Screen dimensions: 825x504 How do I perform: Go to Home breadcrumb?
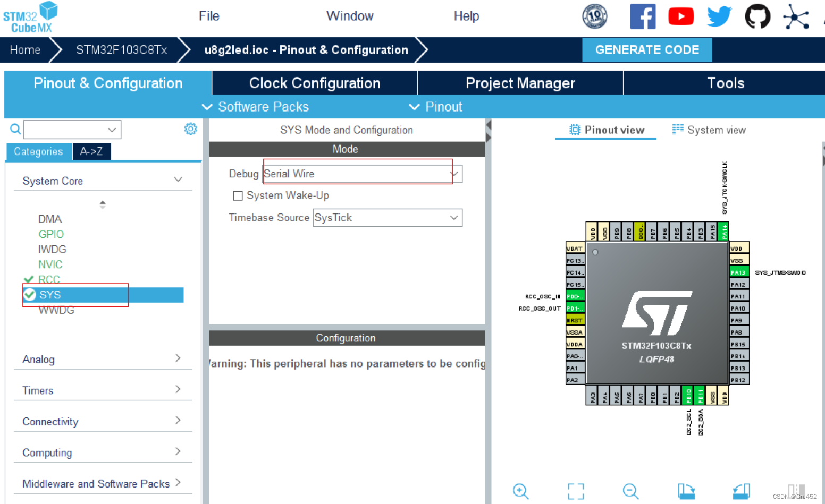click(x=25, y=50)
